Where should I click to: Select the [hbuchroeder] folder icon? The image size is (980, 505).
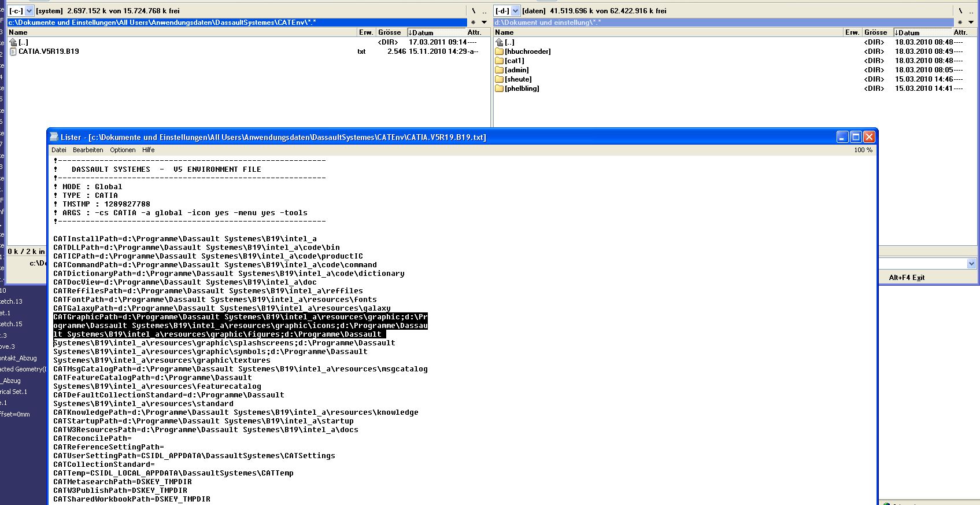click(500, 51)
